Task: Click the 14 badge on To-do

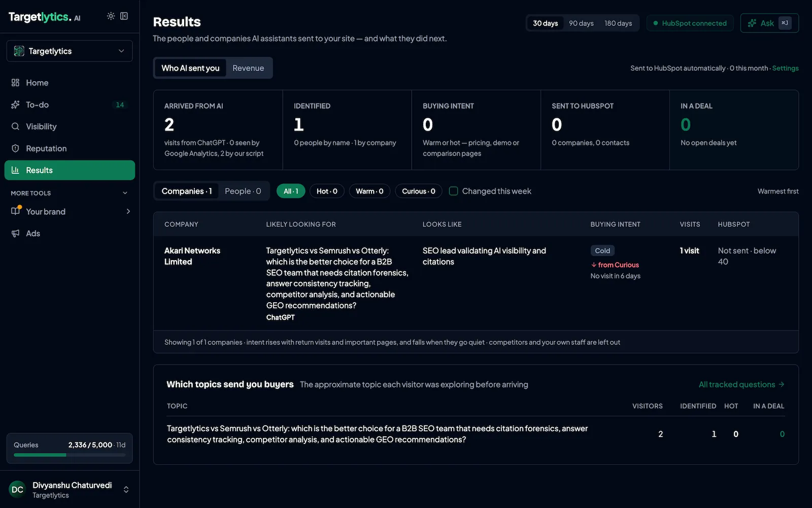Action: (x=120, y=105)
